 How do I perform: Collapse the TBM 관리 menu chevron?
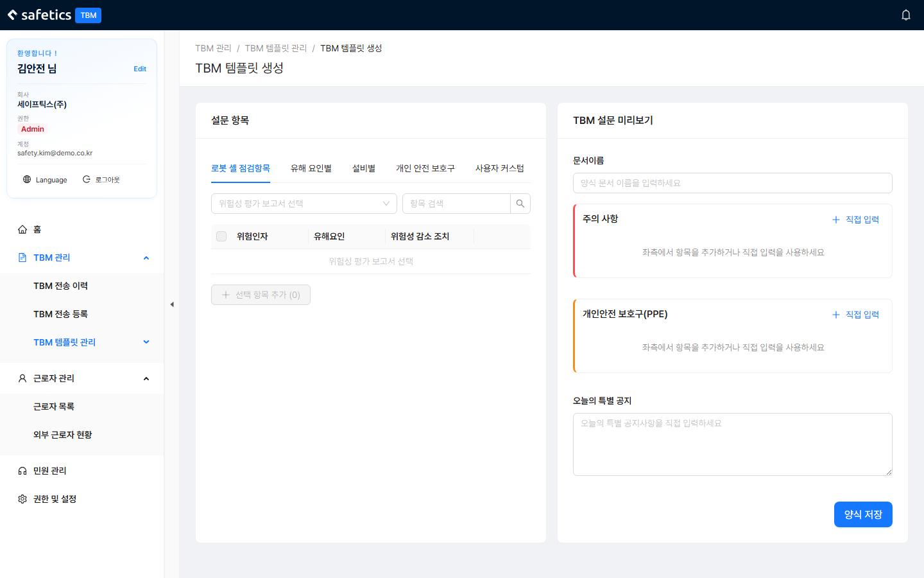click(x=146, y=258)
